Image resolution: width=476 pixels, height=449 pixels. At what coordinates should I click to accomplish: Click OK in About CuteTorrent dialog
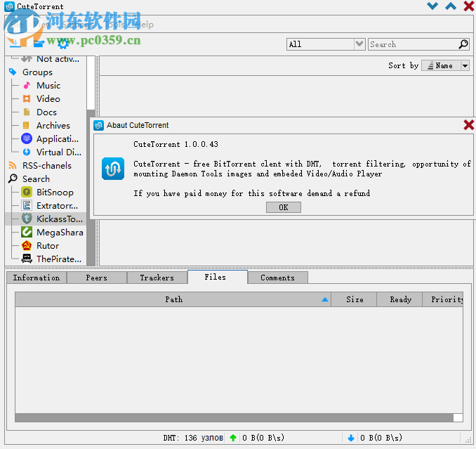(x=284, y=207)
